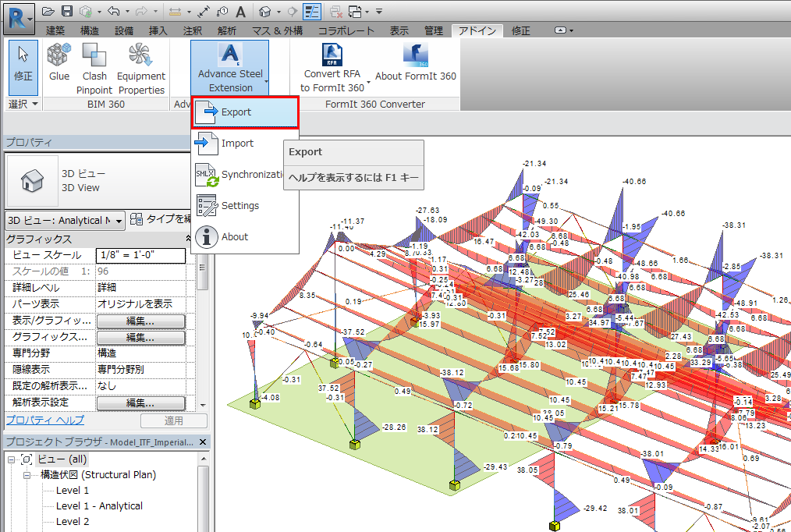
Task: Click the Clash Pinpoint icon
Action: [94, 69]
